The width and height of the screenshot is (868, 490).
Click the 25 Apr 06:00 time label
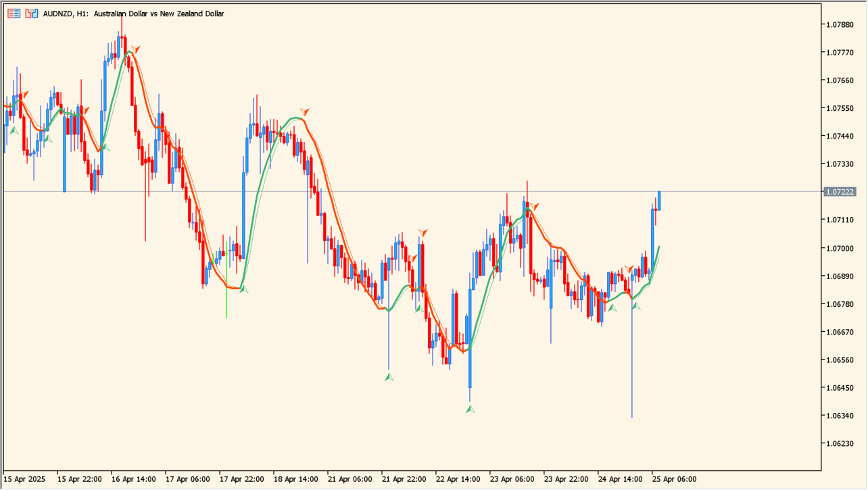click(674, 479)
